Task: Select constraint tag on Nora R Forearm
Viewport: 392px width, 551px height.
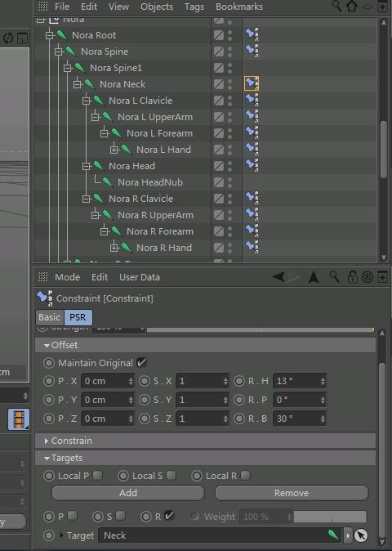Action: [x=252, y=231]
